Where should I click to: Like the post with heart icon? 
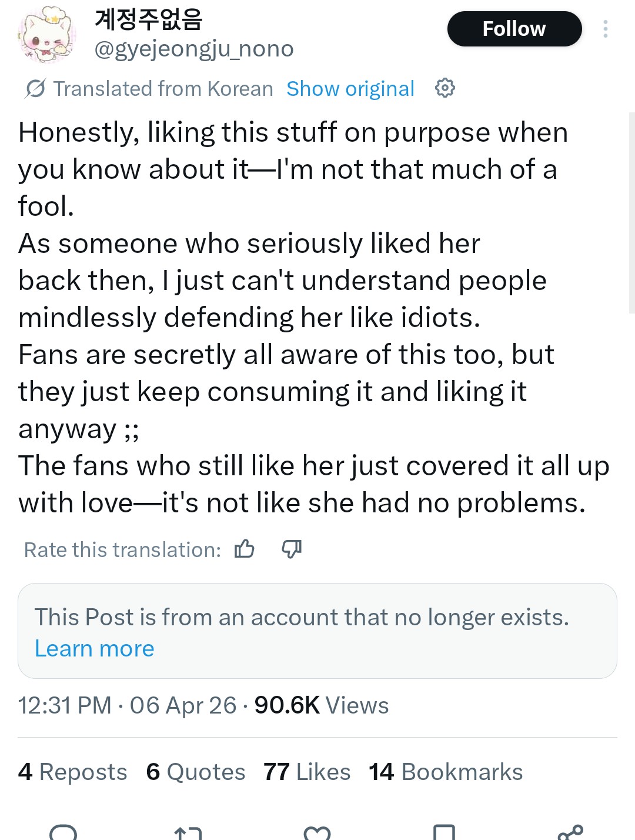[x=317, y=833]
